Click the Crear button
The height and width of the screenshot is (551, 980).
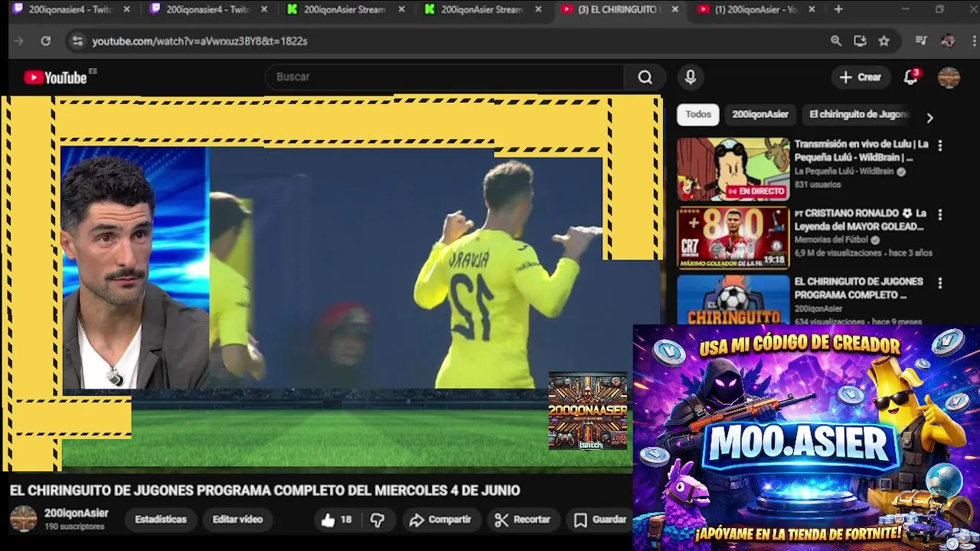click(860, 77)
